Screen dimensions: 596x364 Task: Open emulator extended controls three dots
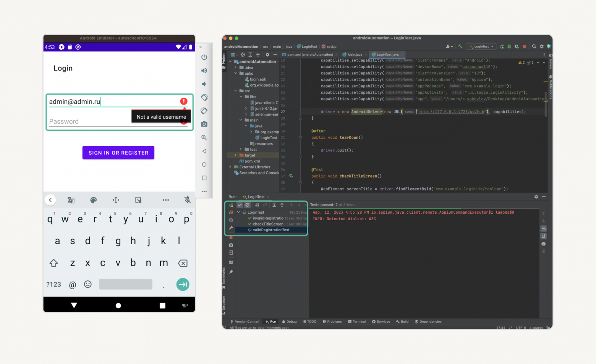tap(204, 191)
